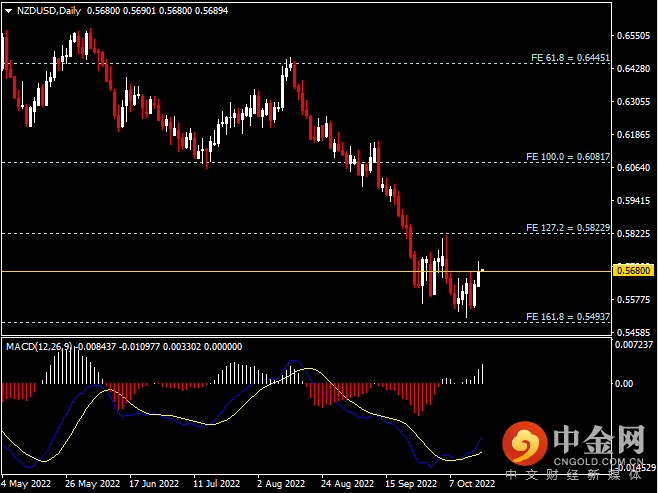
Task: Click the 0.64280 price scale value
Action: (x=633, y=69)
